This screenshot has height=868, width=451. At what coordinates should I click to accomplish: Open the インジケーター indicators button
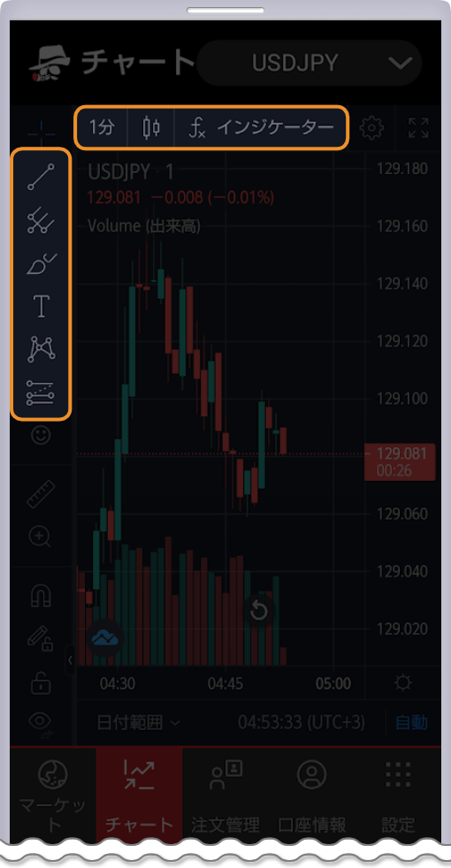[x=261, y=128]
